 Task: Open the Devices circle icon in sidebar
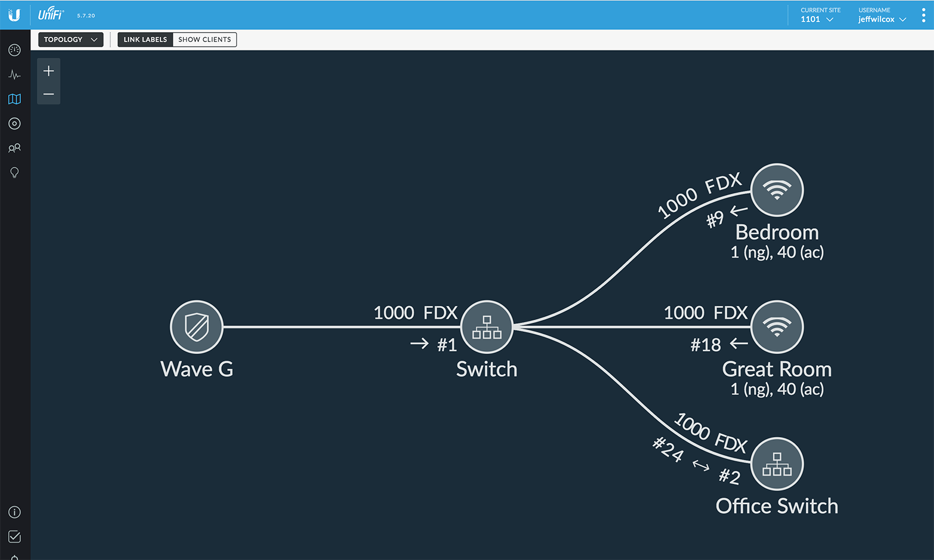15,124
